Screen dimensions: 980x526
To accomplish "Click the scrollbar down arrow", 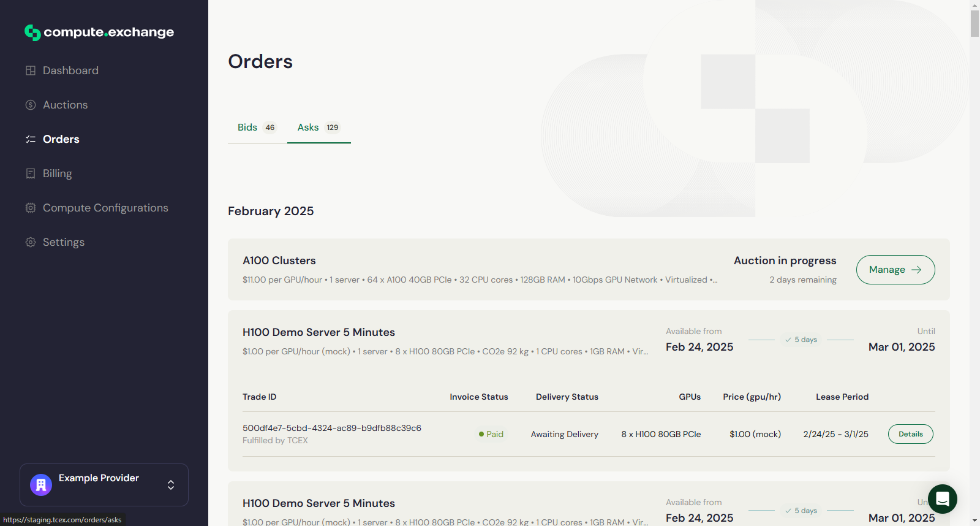I will point(974,520).
